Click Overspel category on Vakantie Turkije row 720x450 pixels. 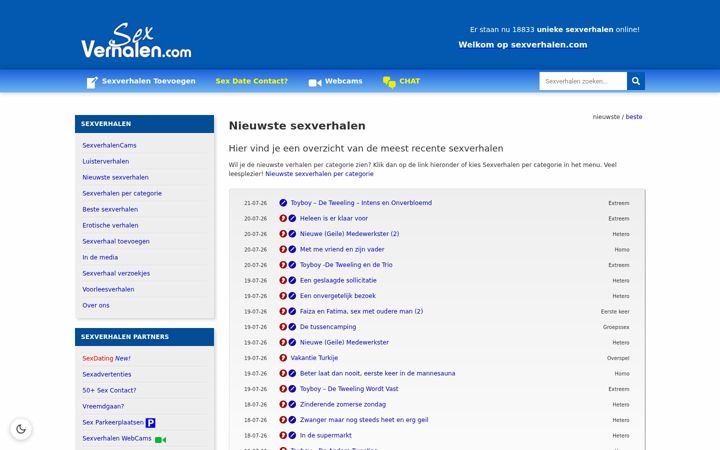(x=618, y=358)
